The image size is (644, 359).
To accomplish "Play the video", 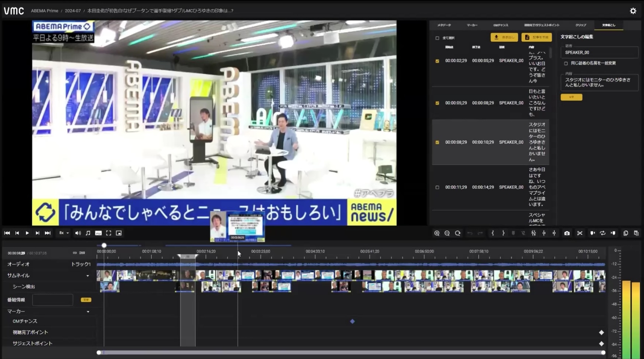I will [x=27, y=233].
